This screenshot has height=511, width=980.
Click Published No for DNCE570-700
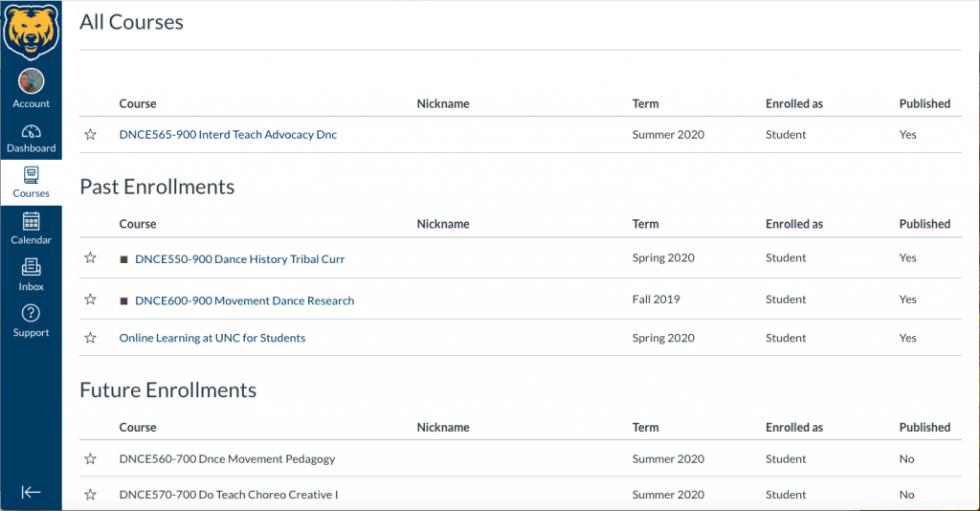[907, 495]
